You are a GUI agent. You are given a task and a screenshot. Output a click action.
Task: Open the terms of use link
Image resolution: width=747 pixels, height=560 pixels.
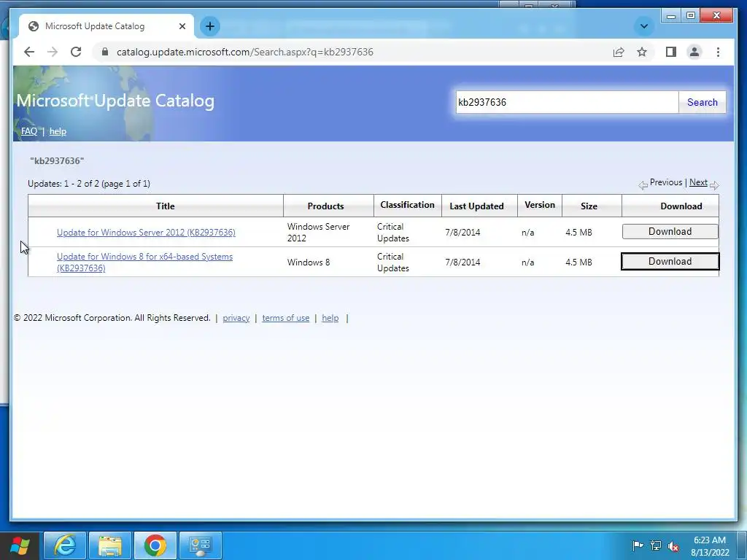(x=285, y=318)
